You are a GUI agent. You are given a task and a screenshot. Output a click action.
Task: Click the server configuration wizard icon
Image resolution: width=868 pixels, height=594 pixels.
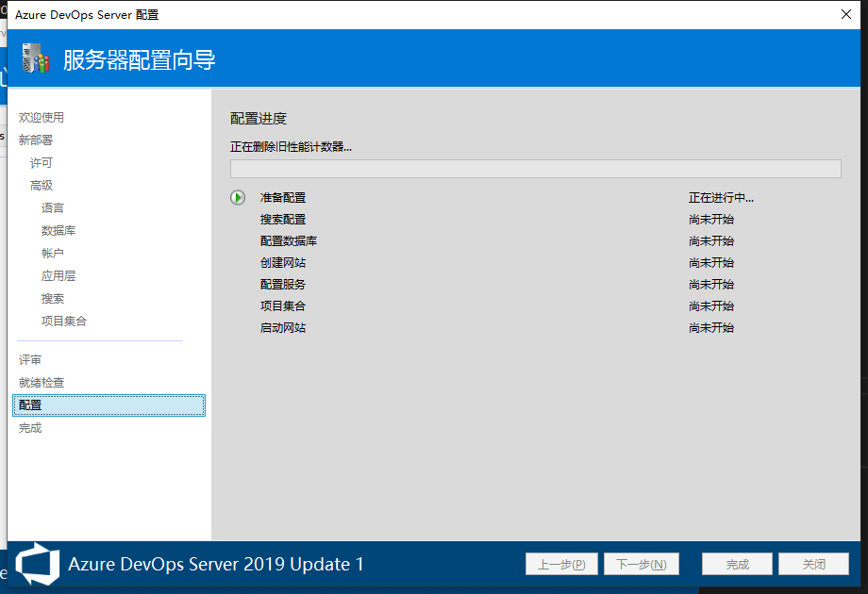click(x=34, y=59)
